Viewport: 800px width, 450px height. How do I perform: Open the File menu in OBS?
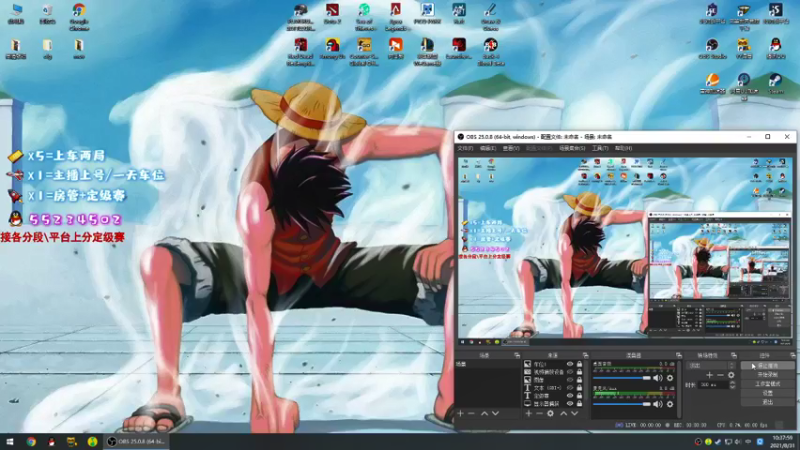pos(465,148)
